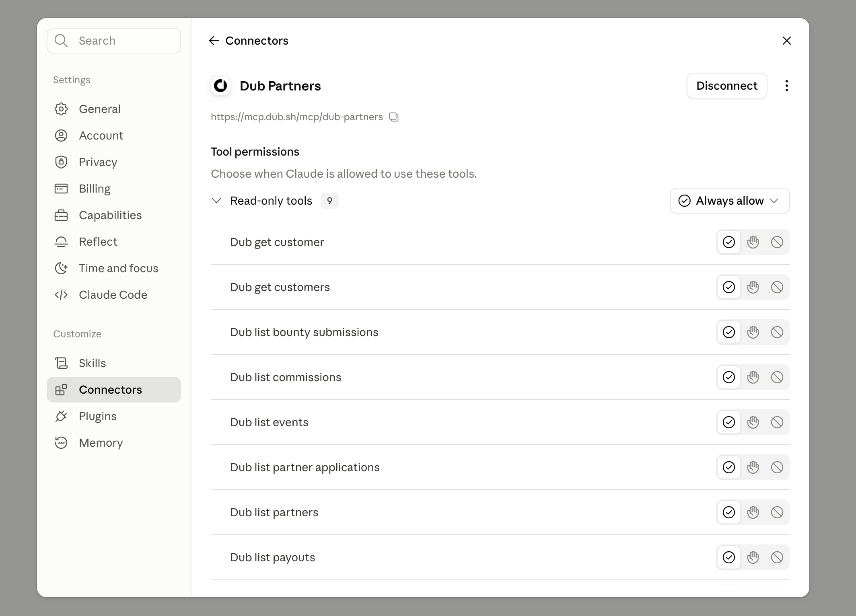Image resolution: width=856 pixels, height=616 pixels.
Task: Click the mcp.dub.sh URL text
Action: pyautogui.click(x=297, y=117)
